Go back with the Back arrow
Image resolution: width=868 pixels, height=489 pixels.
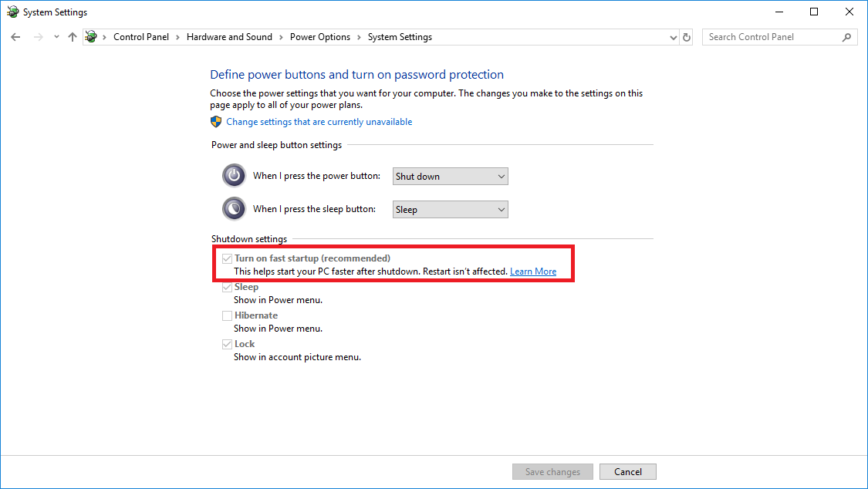click(15, 37)
